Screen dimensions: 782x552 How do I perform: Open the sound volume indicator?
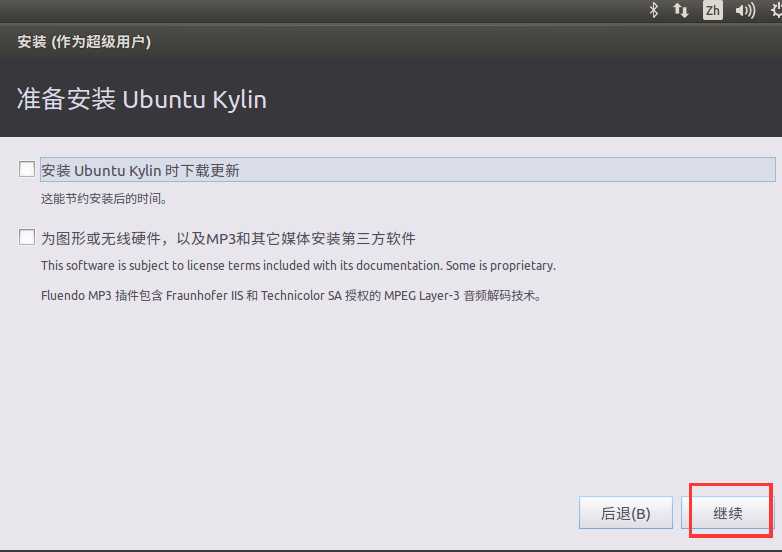point(745,10)
